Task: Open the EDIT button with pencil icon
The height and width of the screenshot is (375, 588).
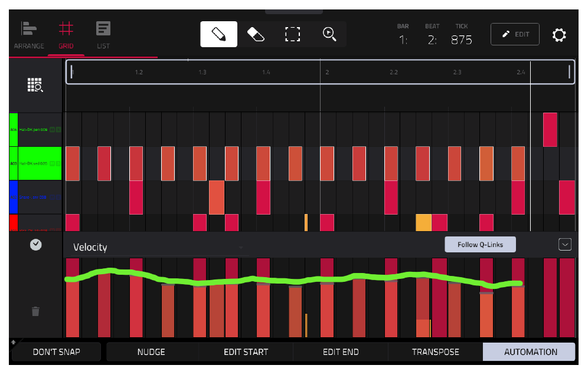Action: coord(515,34)
